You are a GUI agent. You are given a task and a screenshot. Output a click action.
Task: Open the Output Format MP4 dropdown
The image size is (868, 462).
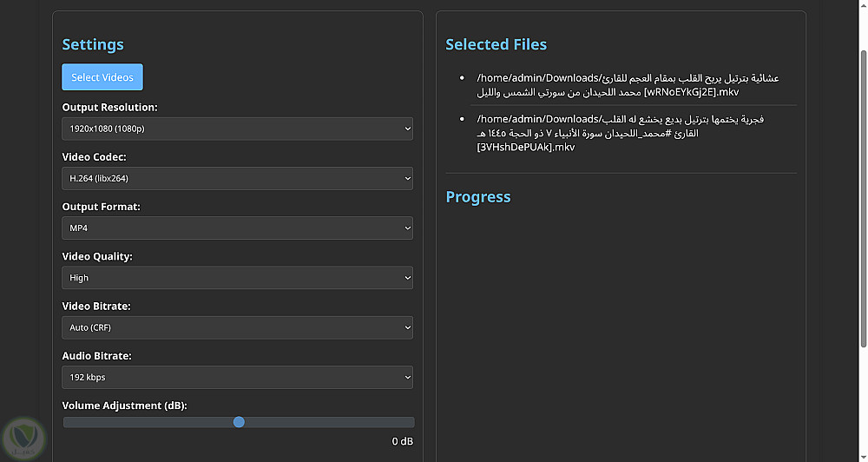point(237,228)
